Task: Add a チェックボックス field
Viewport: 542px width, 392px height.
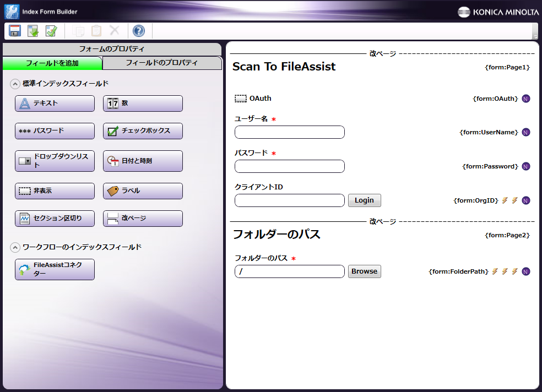Action: 143,131
